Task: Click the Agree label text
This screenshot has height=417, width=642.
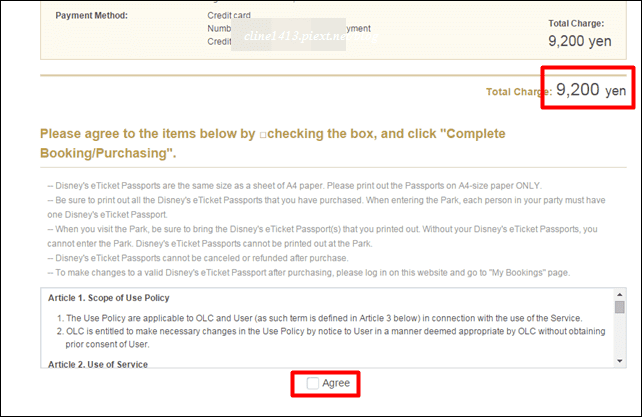Action: click(x=336, y=383)
